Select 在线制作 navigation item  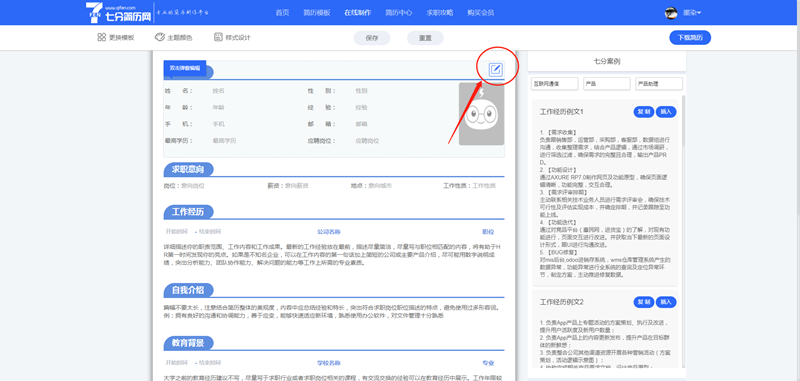357,13
